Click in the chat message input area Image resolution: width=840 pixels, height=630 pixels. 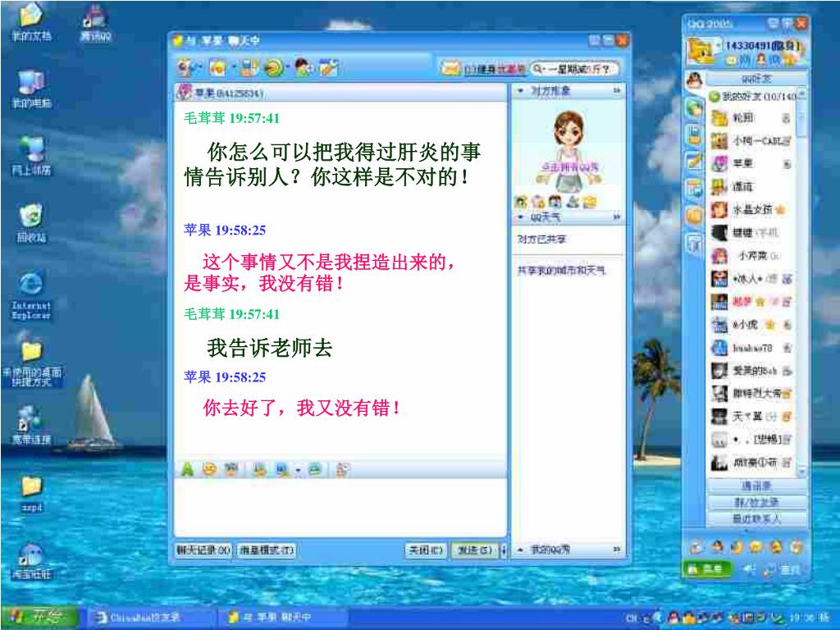[x=340, y=508]
